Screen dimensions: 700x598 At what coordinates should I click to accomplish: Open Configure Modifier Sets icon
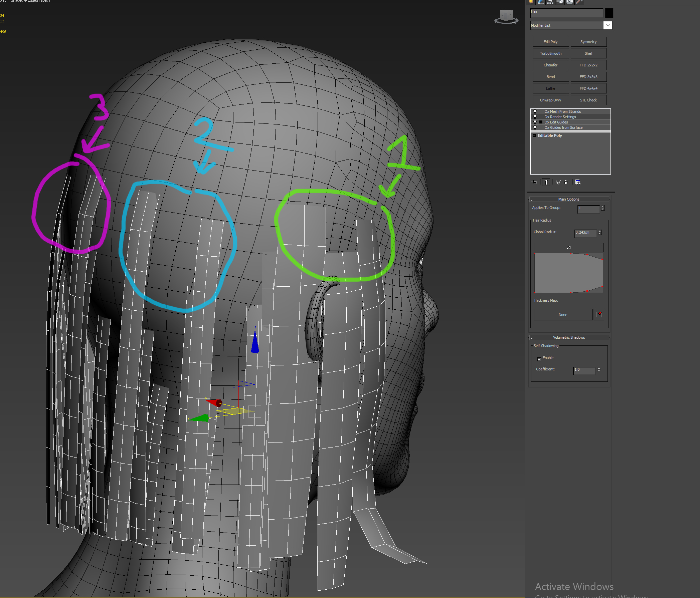coord(578,182)
